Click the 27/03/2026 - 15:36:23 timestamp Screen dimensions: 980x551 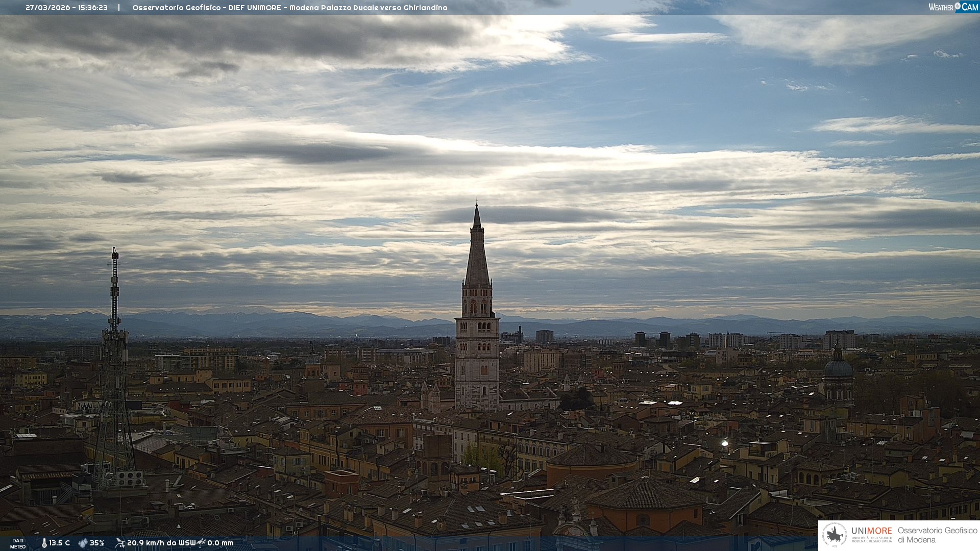[x=66, y=8]
